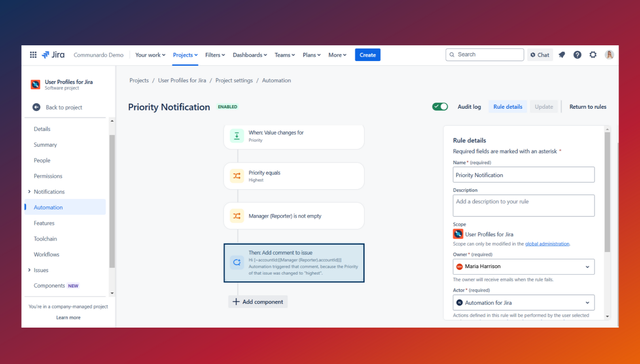Click the Rule details button
This screenshot has height=364, width=640.
pos(508,107)
